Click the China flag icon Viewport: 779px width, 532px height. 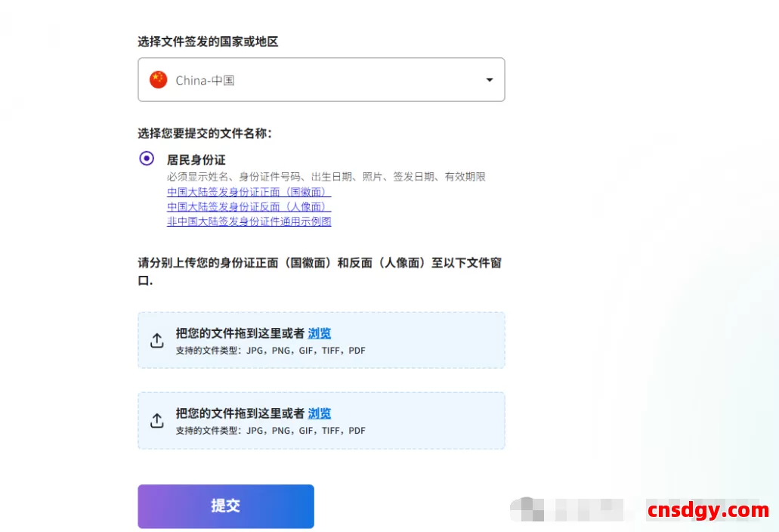tap(157, 79)
